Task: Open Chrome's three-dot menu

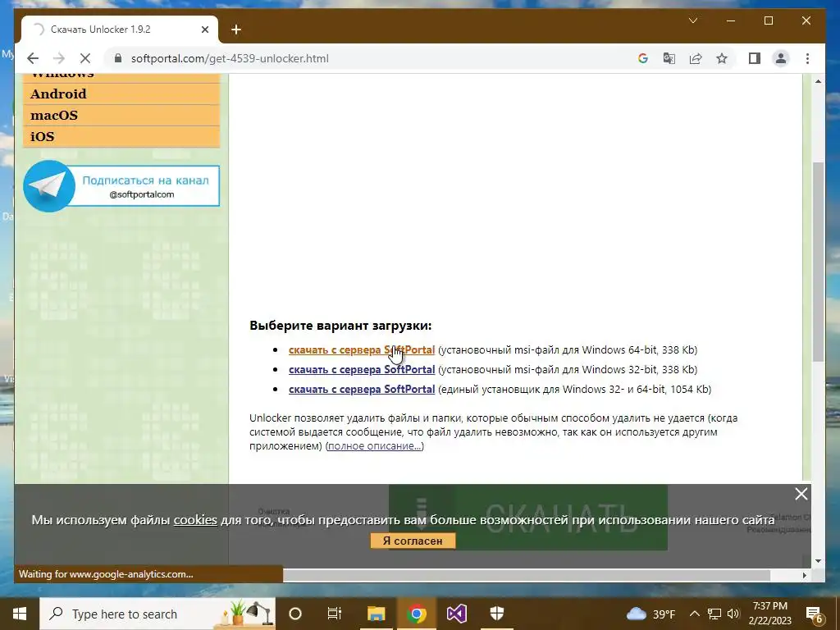Action: tap(807, 58)
